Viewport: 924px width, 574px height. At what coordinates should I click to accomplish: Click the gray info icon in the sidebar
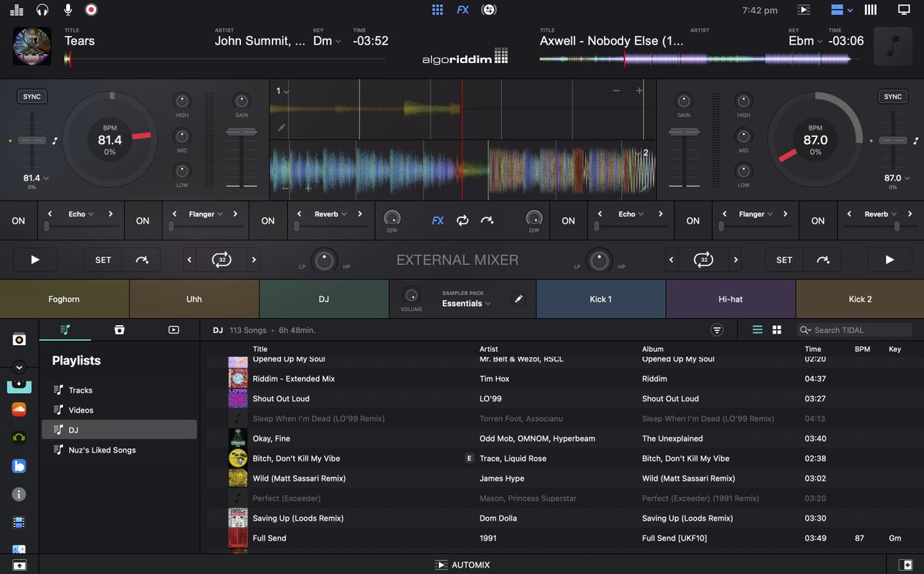tap(18, 494)
